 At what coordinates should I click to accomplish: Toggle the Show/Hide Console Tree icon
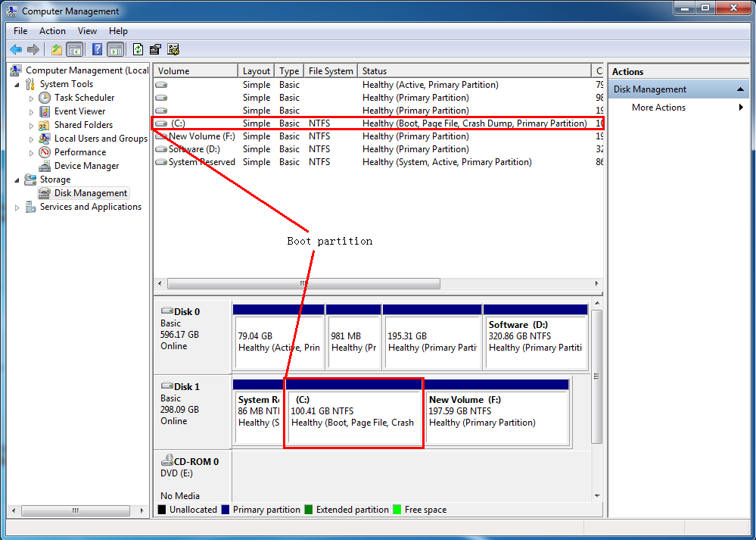pyautogui.click(x=76, y=49)
